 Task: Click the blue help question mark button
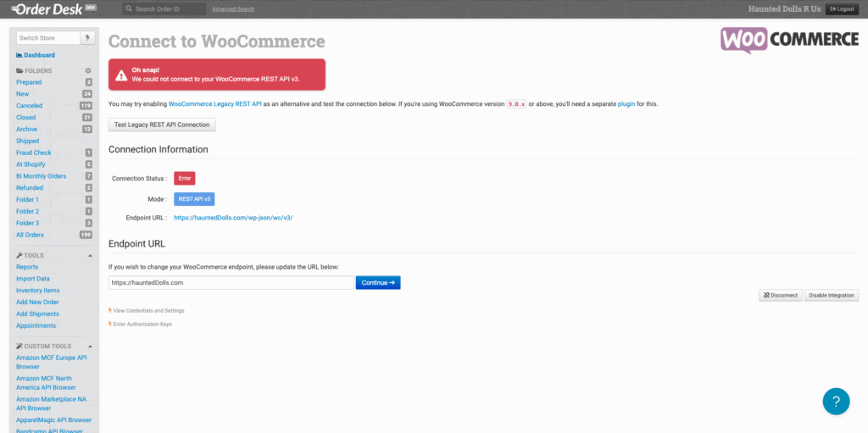point(835,402)
